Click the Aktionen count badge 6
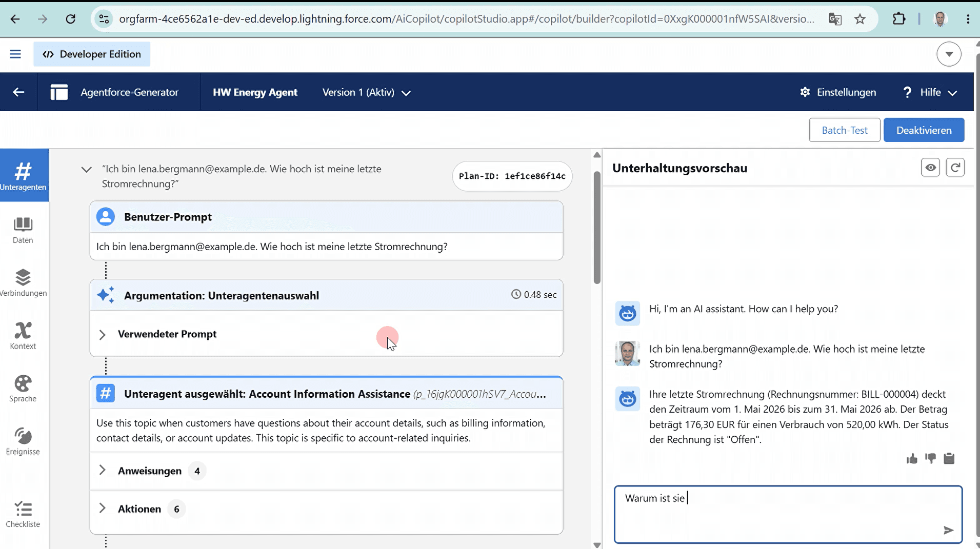Viewport: 980px width, 549px height. click(x=176, y=509)
